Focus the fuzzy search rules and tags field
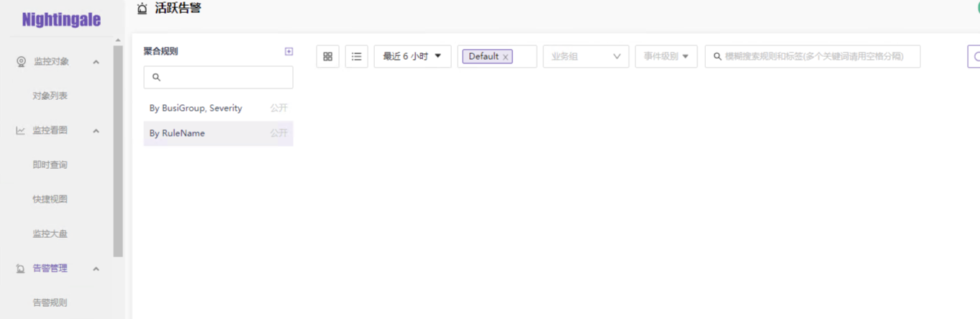 click(812, 56)
